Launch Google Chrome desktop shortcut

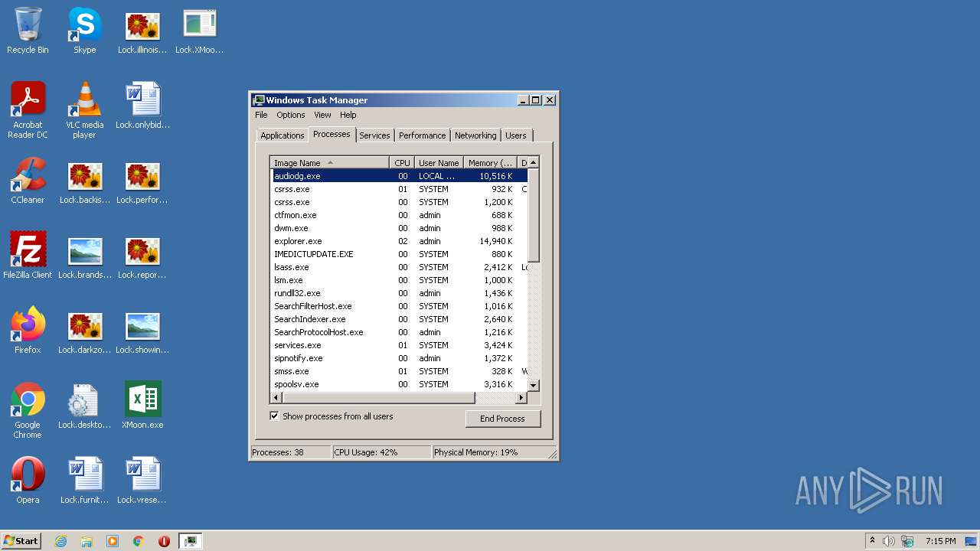click(28, 410)
